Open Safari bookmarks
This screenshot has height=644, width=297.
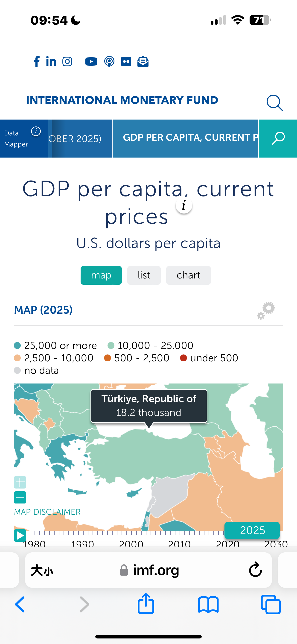click(x=209, y=605)
